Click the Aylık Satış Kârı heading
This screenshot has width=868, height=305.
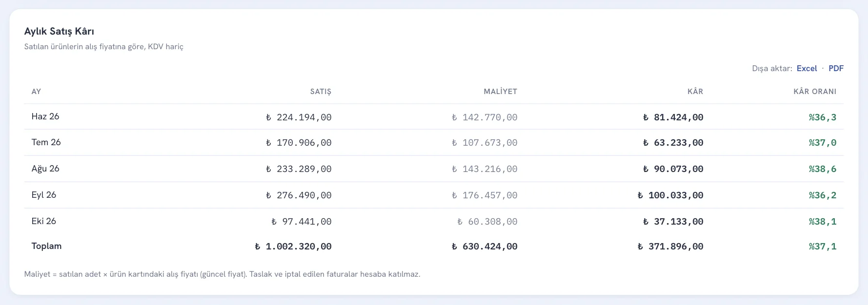(x=59, y=31)
